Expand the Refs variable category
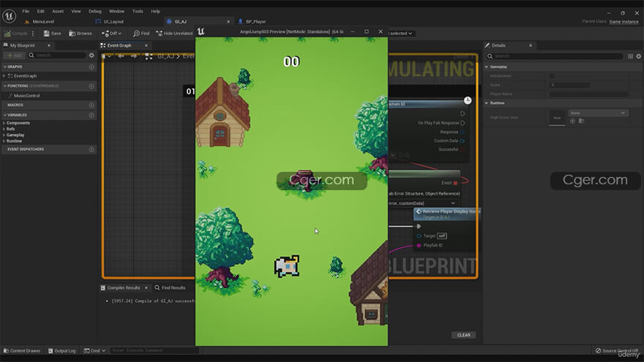The image size is (644, 362). [x=4, y=129]
